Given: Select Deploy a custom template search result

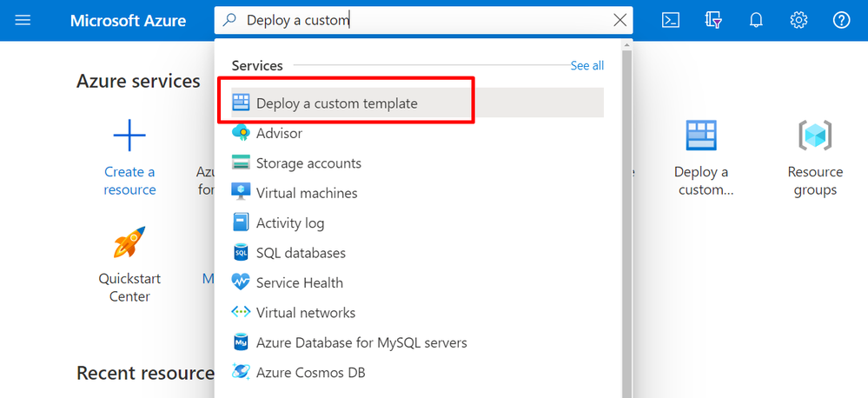Looking at the screenshot, I should pos(336,103).
